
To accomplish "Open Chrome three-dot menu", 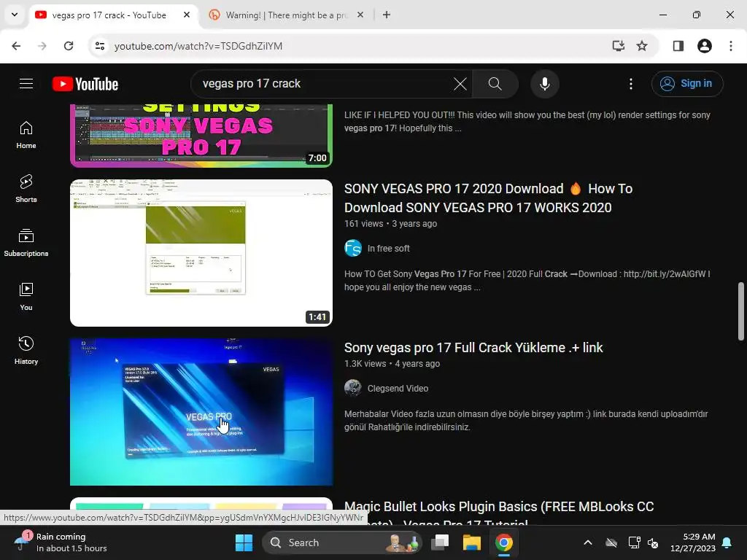I will coord(731,46).
